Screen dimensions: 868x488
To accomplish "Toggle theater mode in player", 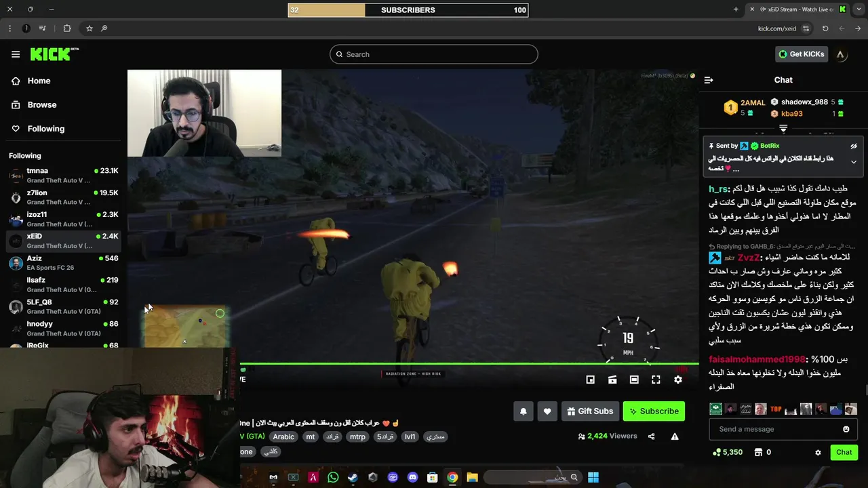I will pyautogui.click(x=634, y=380).
